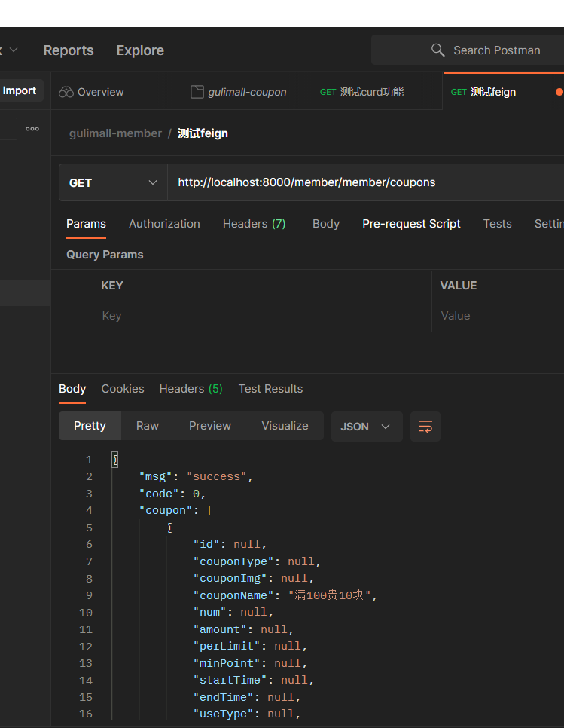Expand the chevron left of Reports
This screenshot has width=564, height=728.
click(14, 50)
